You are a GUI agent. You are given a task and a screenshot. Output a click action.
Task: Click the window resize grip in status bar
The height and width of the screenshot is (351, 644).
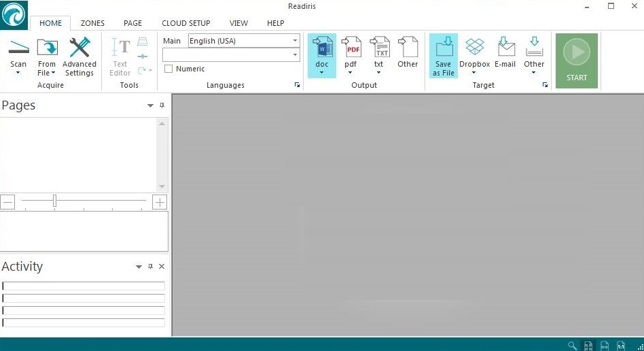640,347
